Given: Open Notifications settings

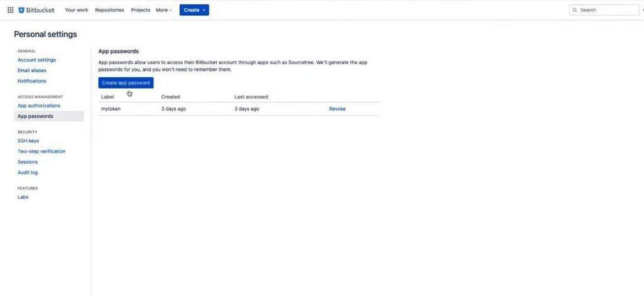Looking at the screenshot, I should point(32,81).
